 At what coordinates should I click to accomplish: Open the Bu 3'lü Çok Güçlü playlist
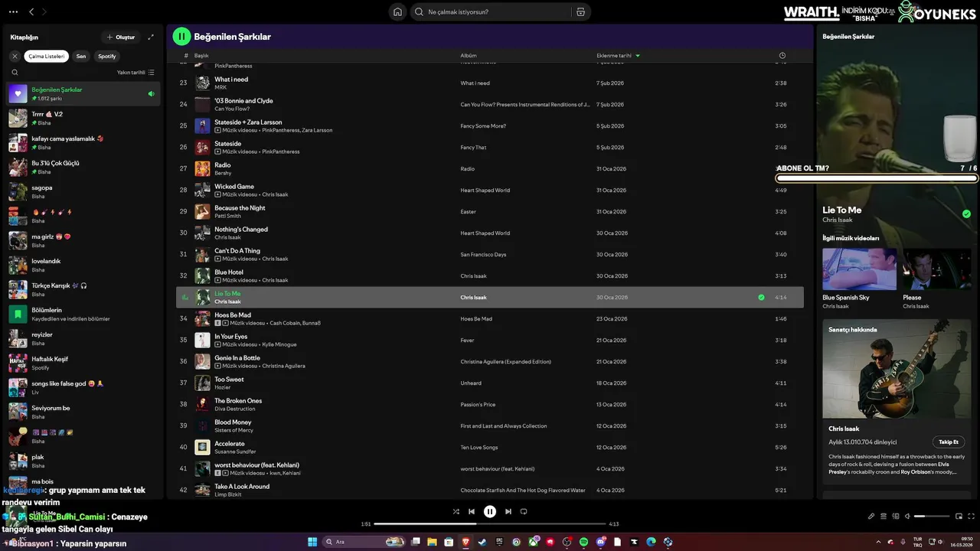coord(83,167)
